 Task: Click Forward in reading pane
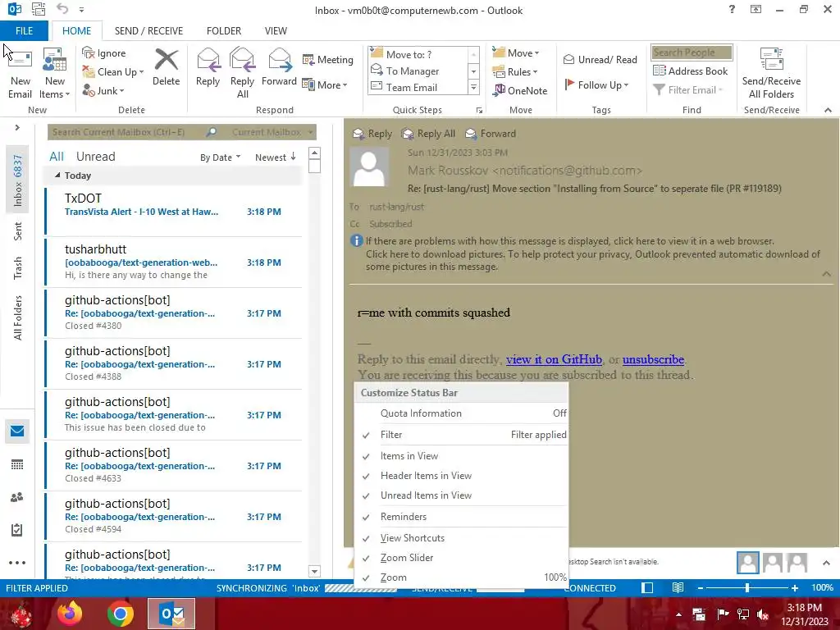tap(491, 134)
